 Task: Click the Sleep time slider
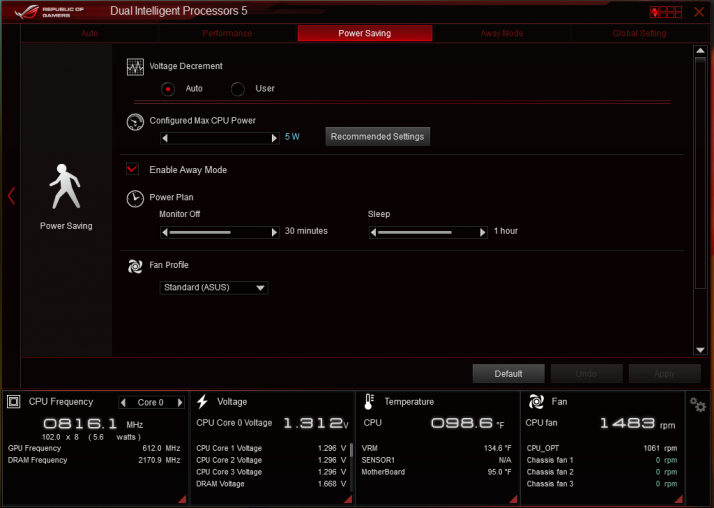428,232
